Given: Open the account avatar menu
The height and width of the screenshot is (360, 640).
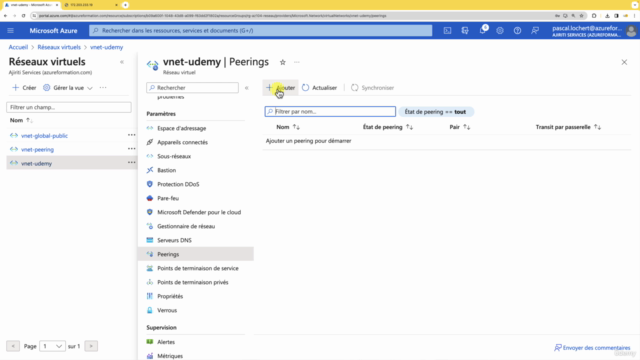Looking at the screenshot, I should pos(631,31).
